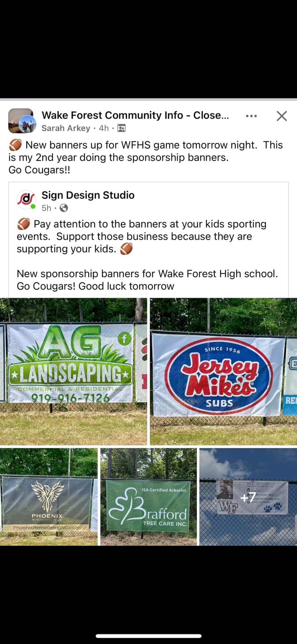Screen dimensions: 297x644
Task: View the Jersey Mike's Subs banner photo
Action: (x=223, y=371)
